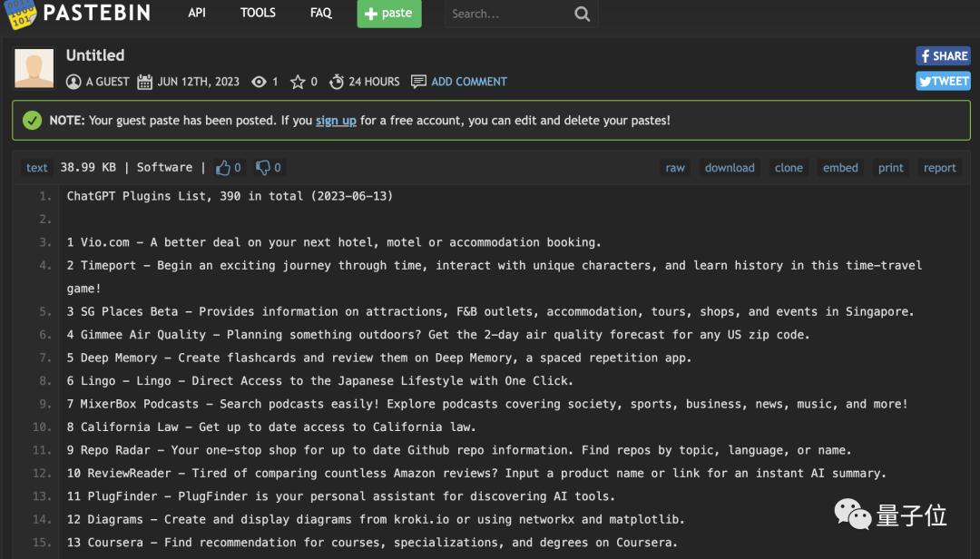The width and height of the screenshot is (980, 559).
Task: Click the add comment speech bubble icon
Action: [418, 82]
